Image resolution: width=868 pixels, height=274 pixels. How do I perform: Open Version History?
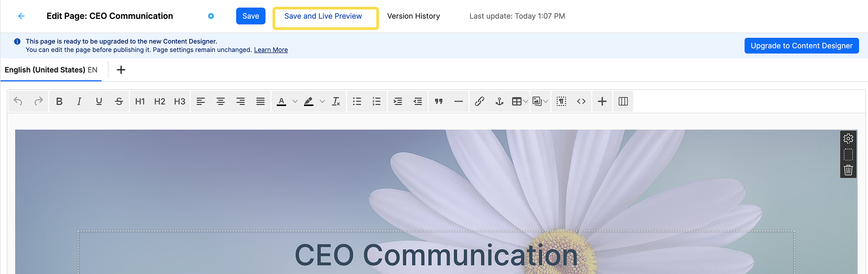pyautogui.click(x=414, y=16)
